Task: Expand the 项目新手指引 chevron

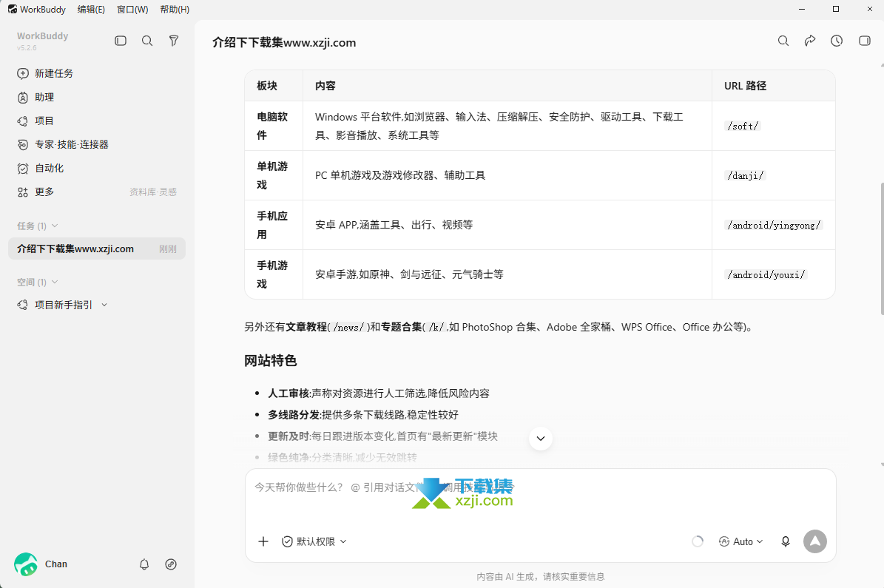Action: [104, 305]
